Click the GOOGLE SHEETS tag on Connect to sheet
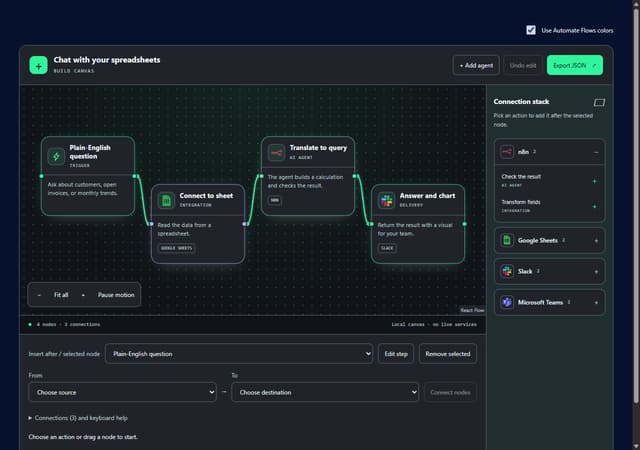 coord(176,248)
